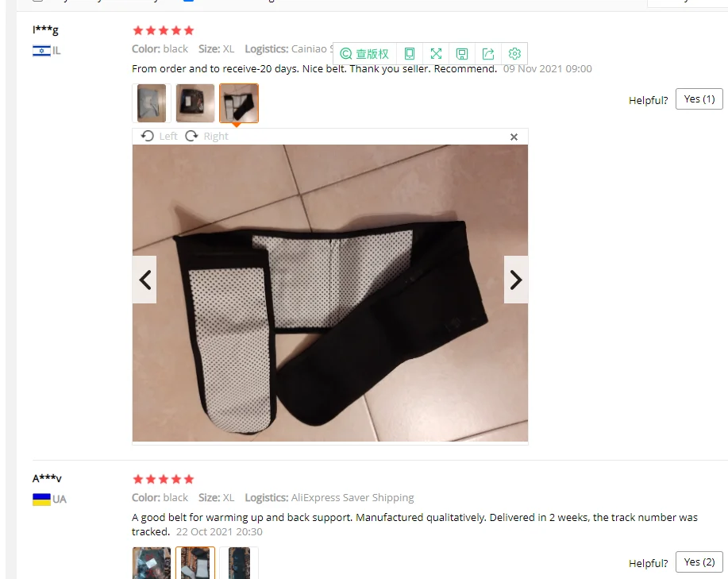Click the 查版权 copyright check button

click(x=364, y=54)
